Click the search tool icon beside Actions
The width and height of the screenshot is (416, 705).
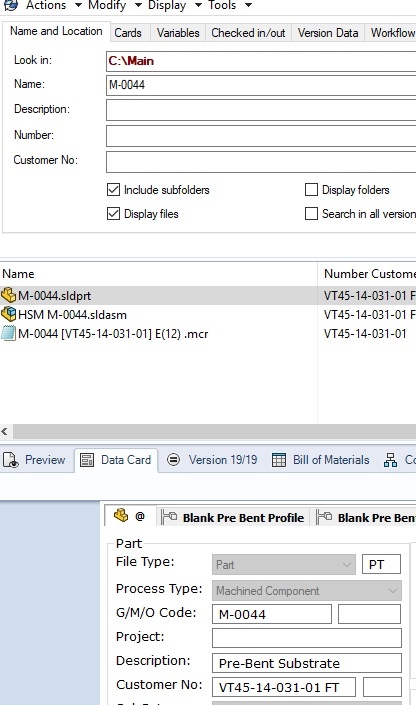coord(11,5)
